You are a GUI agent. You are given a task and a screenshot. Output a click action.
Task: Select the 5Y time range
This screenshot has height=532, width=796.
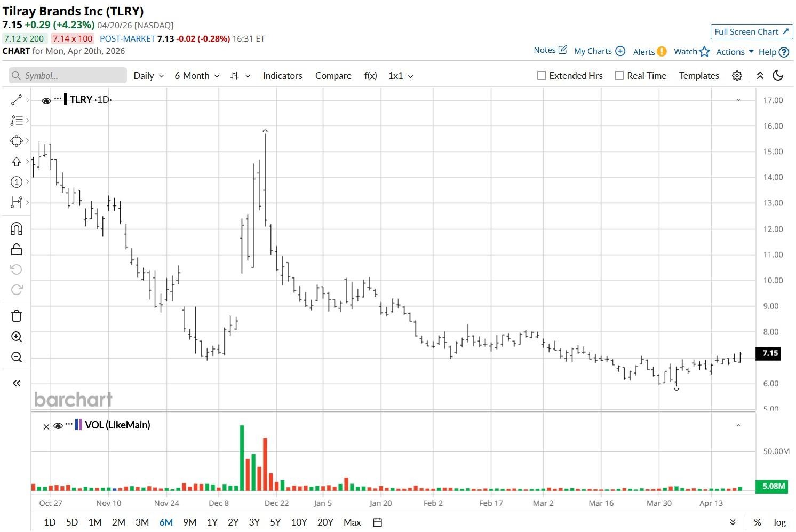point(275,522)
